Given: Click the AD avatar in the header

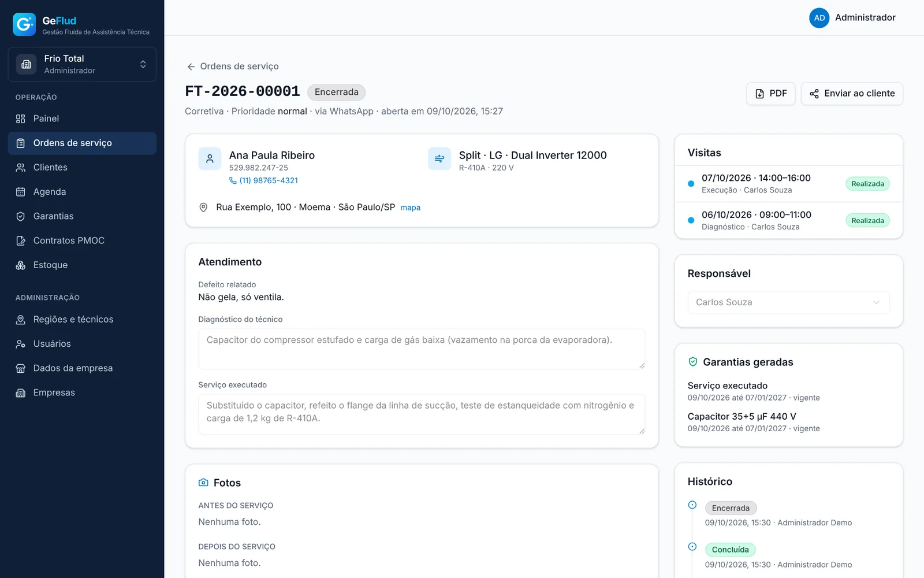Looking at the screenshot, I should [x=819, y=18].
